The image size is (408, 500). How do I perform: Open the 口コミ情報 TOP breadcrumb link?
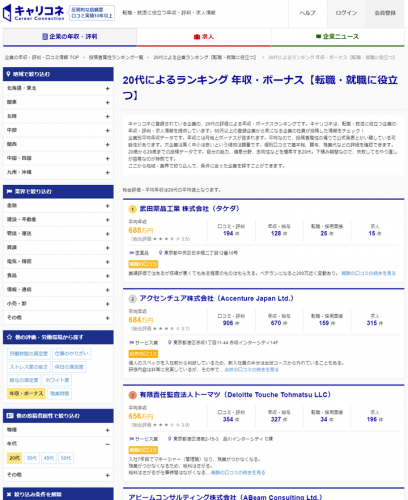pos(42,57)
